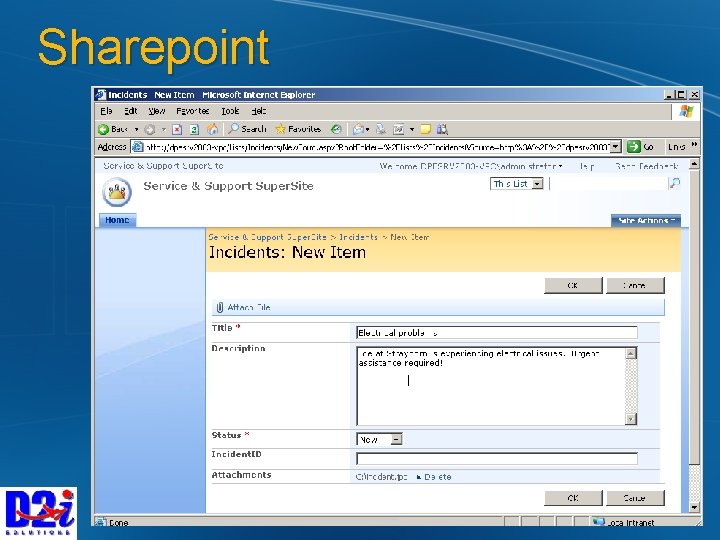The image size is (720, 540).
Task: Click the Description scrollbar up arrow
Action: (x=631, y=354)
